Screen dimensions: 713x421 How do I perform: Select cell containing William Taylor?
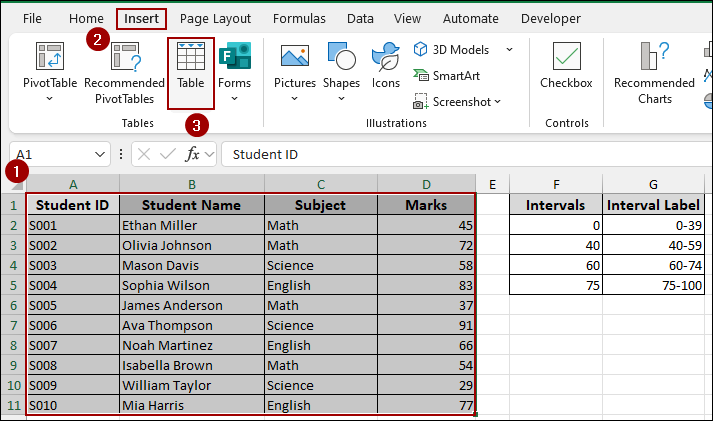point(191,385)
